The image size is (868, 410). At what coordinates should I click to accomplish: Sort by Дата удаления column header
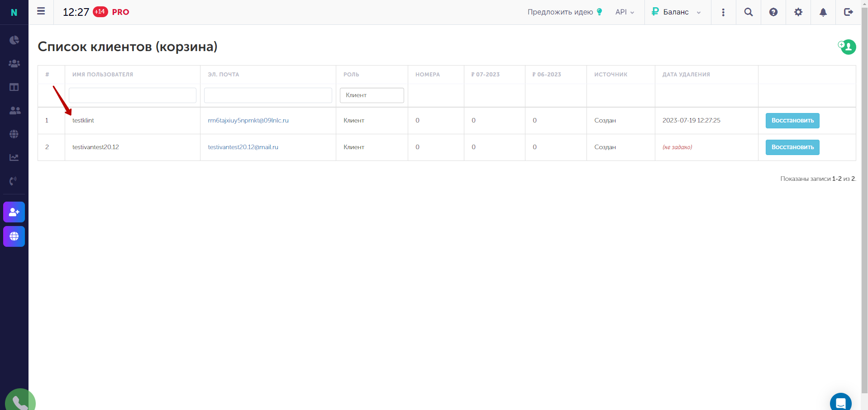[x=686, y=75]
